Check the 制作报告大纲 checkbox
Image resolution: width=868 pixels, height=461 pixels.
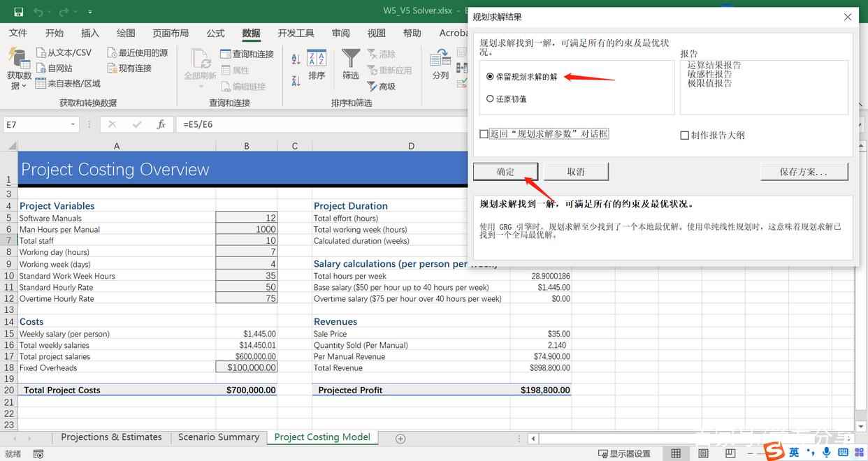click(x=685, y=136)
